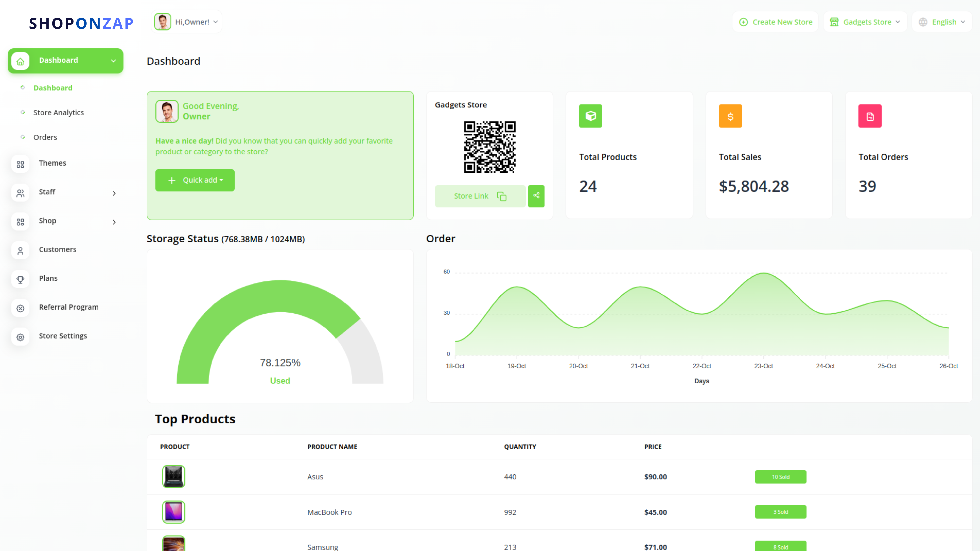Click the 992 quantity cell
980x551 pixels.
(510, 512)
